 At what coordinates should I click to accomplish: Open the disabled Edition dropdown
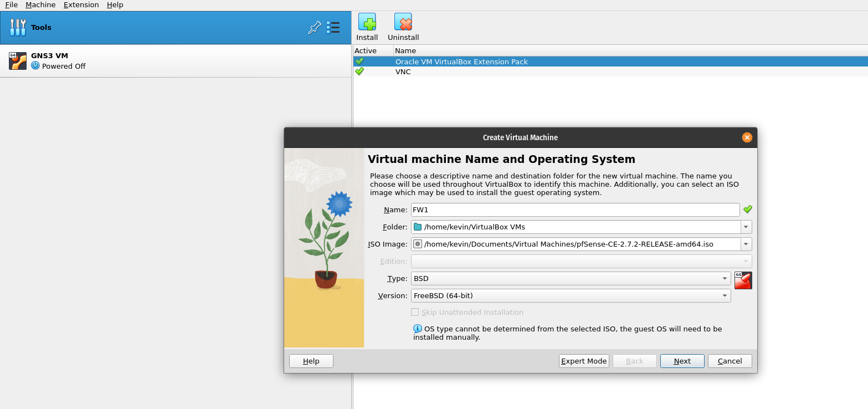tap(581, 261)
